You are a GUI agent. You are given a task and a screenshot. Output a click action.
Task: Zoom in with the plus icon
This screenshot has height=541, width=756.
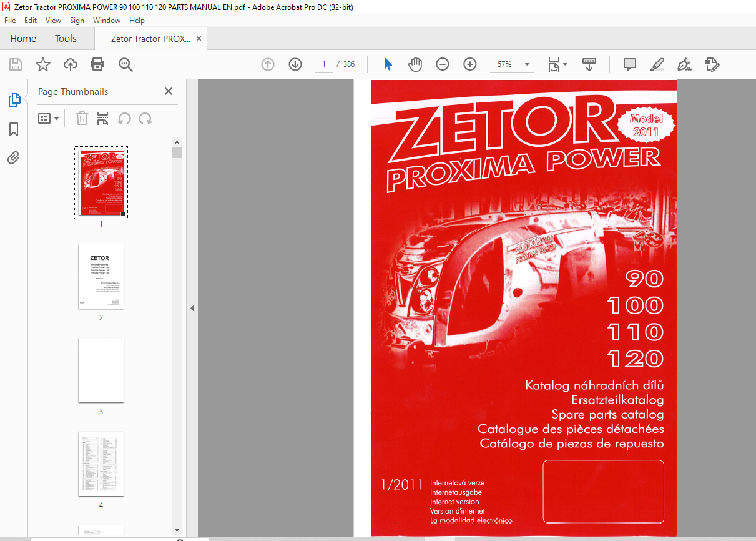click(x=470, y=64)
